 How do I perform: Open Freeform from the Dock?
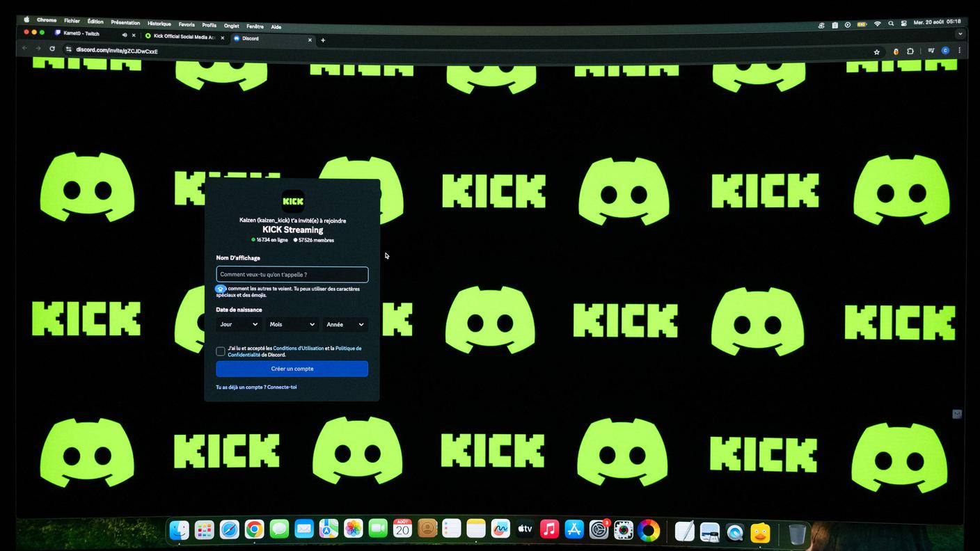click(500, 529)
